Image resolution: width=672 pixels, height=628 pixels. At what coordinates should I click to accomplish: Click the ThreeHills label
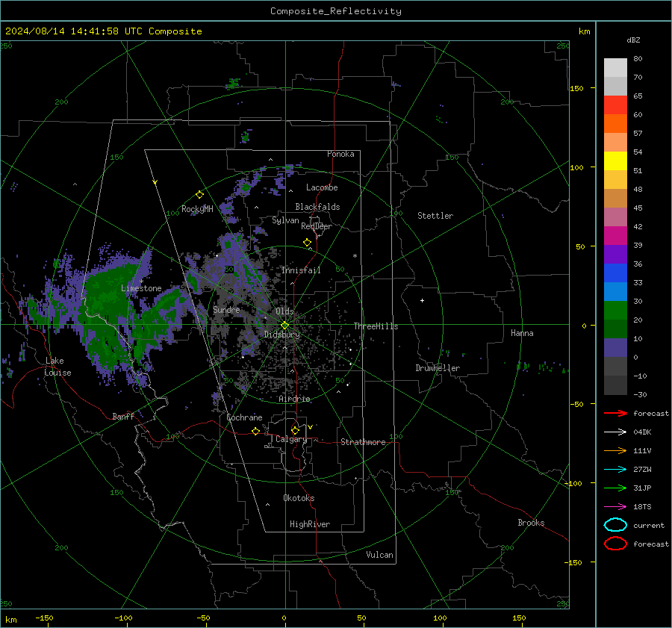[x=376, y=326]
